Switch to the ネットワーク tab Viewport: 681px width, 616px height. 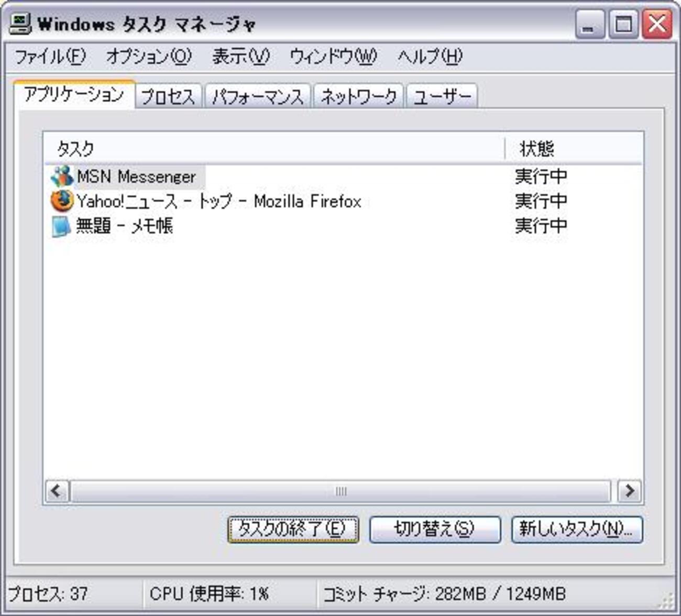[358, 96]
